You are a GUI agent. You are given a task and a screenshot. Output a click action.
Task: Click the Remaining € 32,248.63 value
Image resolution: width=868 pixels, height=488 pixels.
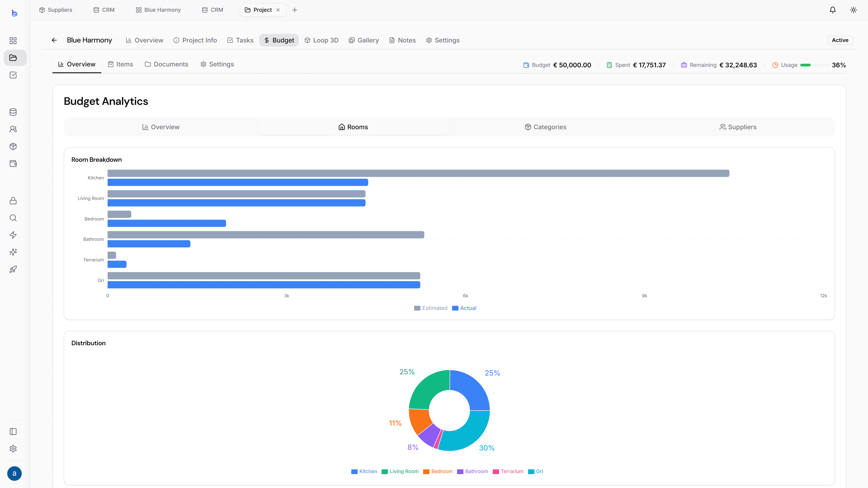tap(738, 65)
